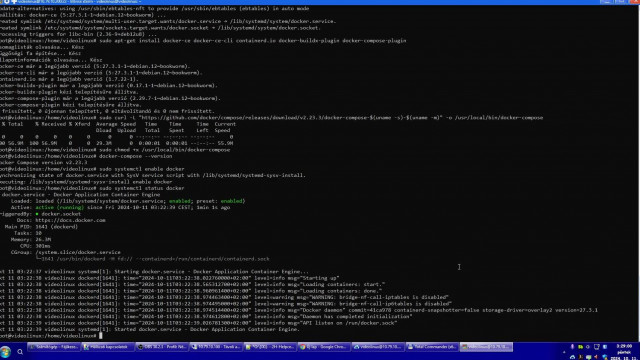Open the Windows Start orb

click(x=5, y=351)
